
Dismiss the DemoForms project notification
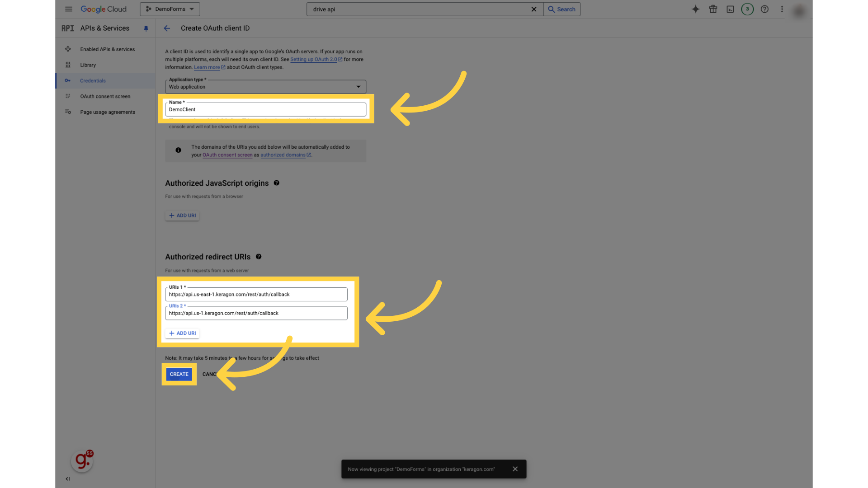click(515, 469)
